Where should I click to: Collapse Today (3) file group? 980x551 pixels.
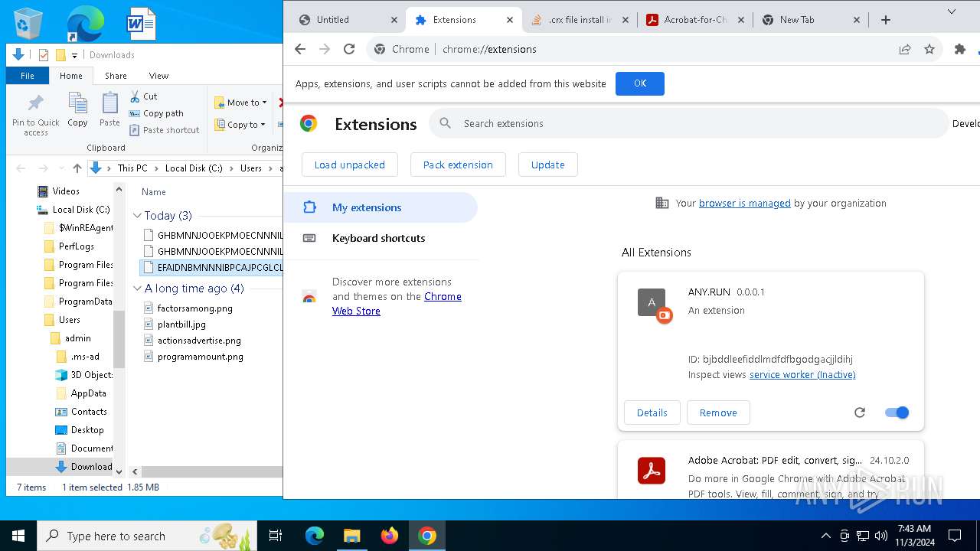tap(137, 216)
